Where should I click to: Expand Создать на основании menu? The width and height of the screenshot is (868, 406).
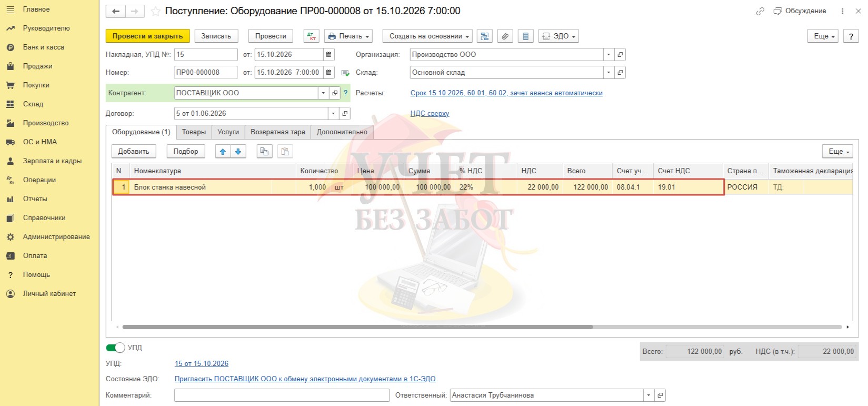[x=427, y=36]
